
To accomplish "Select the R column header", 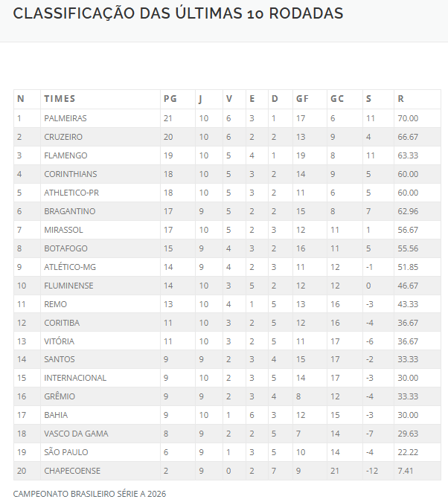I will tap(400, 99).
